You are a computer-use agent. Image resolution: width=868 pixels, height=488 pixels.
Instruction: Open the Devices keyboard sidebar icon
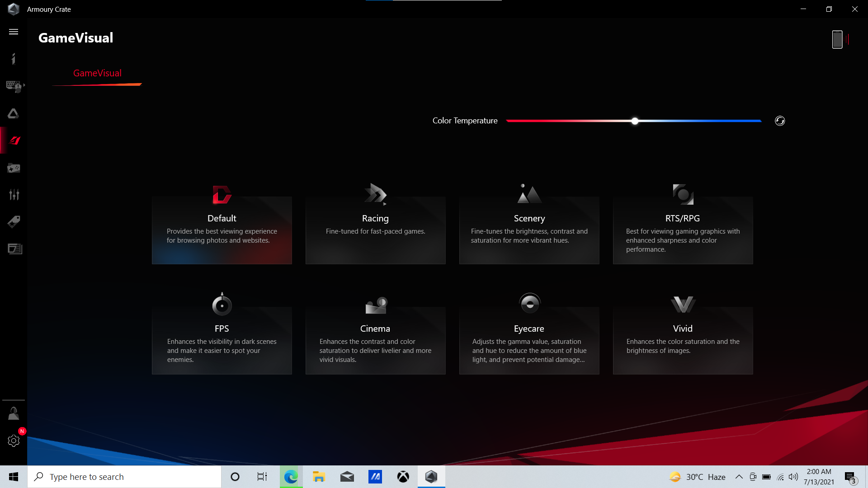pyautogui.click(x=14, y=86)
